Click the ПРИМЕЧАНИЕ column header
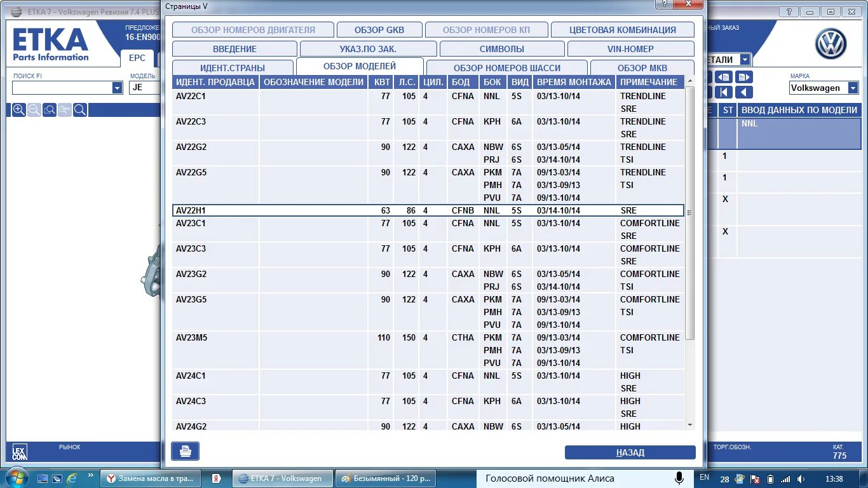 (x=650, y=82)
